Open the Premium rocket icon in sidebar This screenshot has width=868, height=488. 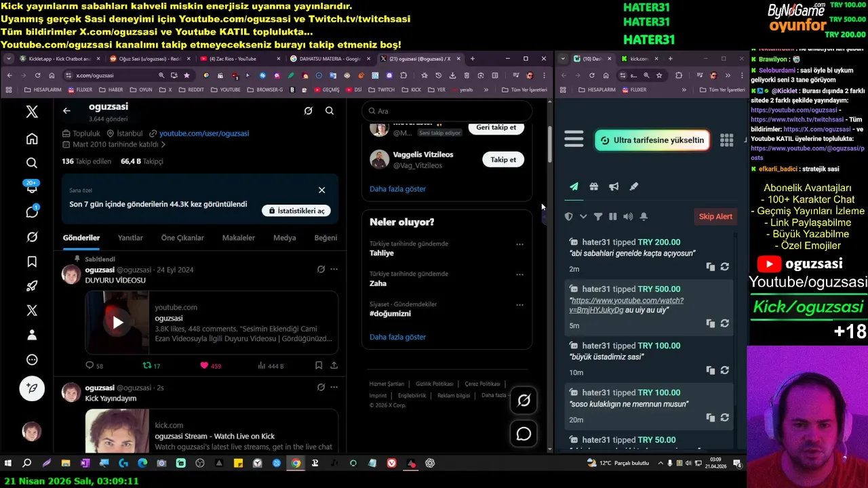32,286
